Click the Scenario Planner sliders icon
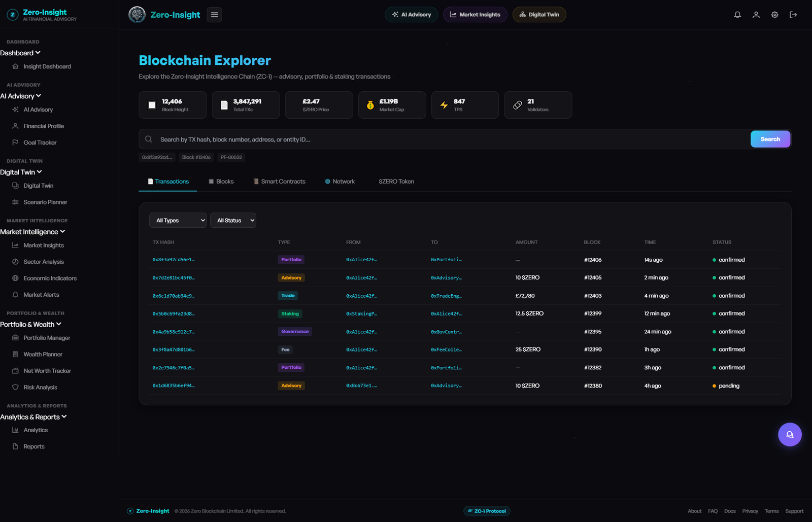Image resolution: width=812 pixels, height=522 pixels. tap(15, 202)
